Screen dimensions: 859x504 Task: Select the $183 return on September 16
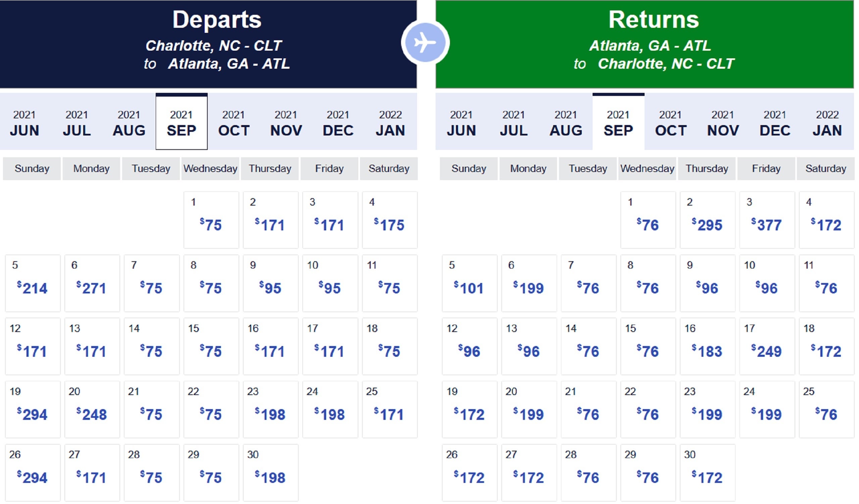tap(707, 346)
